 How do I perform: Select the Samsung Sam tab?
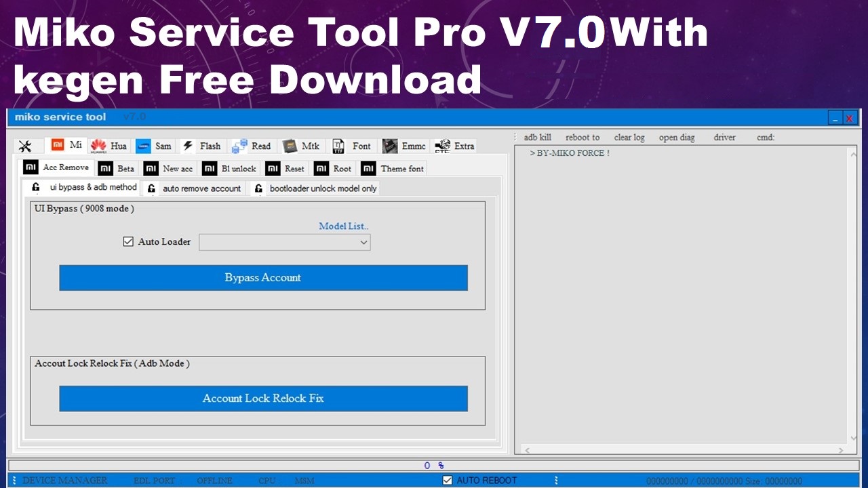(x=154, y=146)
